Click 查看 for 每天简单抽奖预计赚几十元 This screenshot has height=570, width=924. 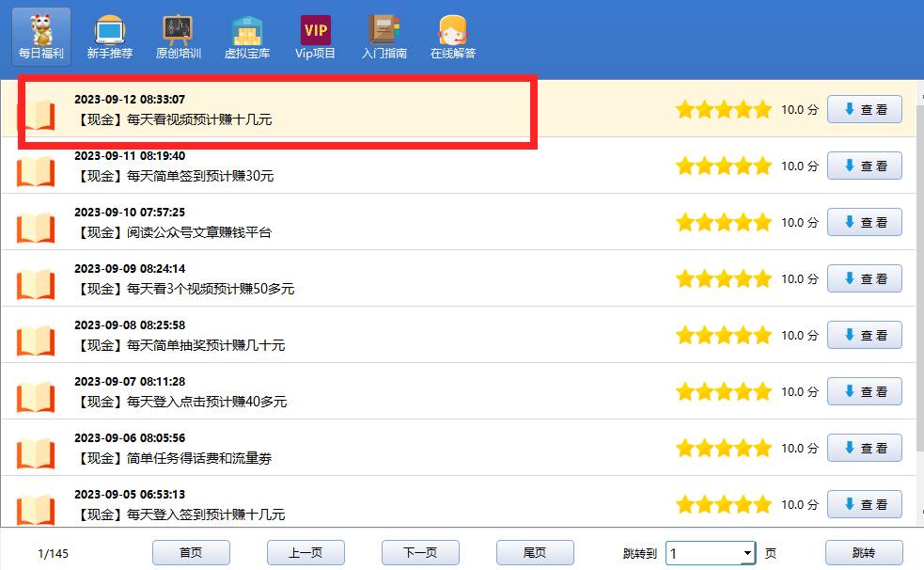[865, 335]
